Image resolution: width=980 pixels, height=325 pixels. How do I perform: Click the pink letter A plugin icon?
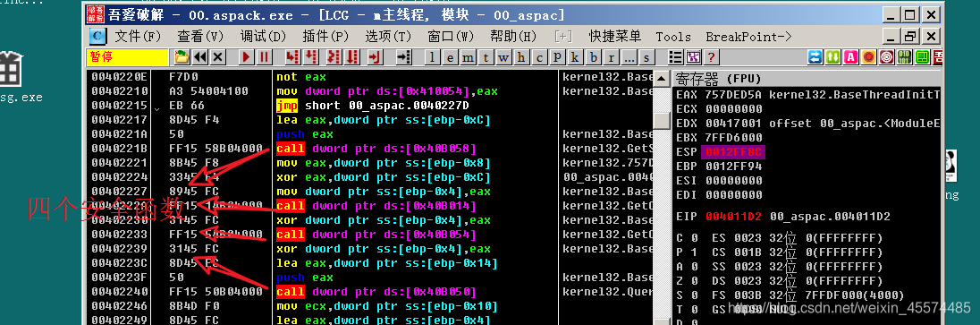coord(850,57)
